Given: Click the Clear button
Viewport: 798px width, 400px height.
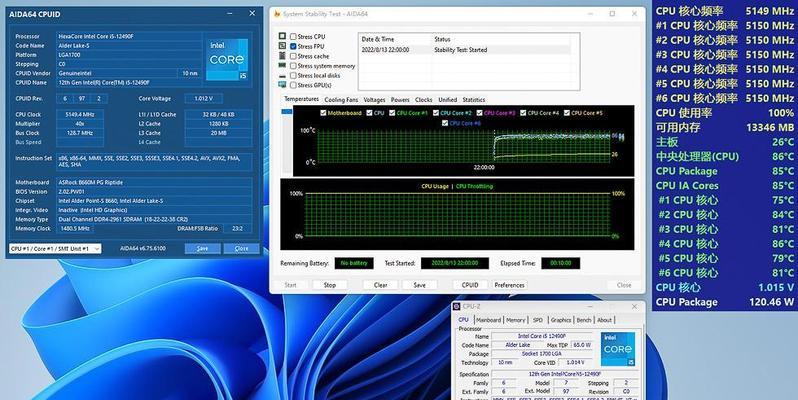Looking at the screenshot, I should tap(381, 285).
